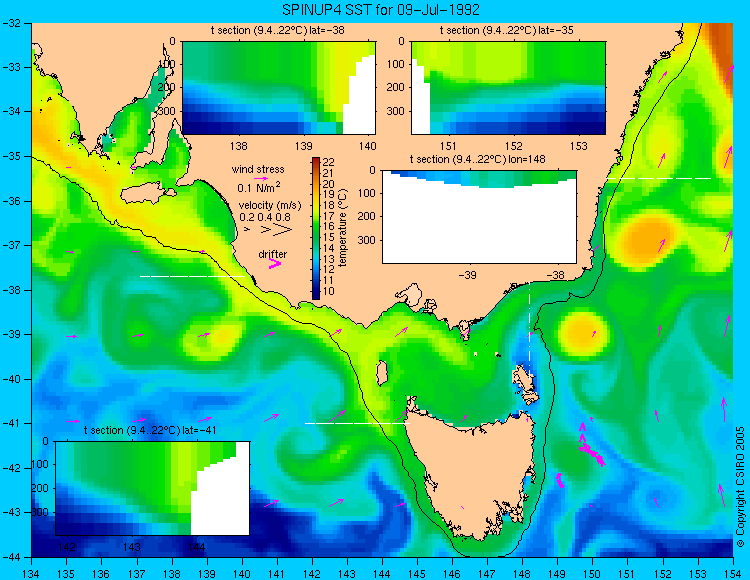Click the vertical "temperature (°C)" color bar label
Viewport: 750px width, 580px height.
click(x=342, y=228)
